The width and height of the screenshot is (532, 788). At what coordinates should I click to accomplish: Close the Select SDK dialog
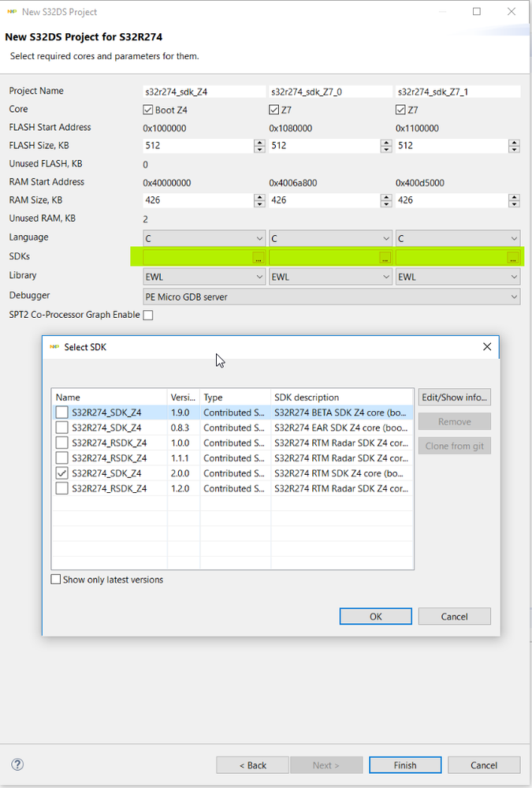[x=487, y=347]
